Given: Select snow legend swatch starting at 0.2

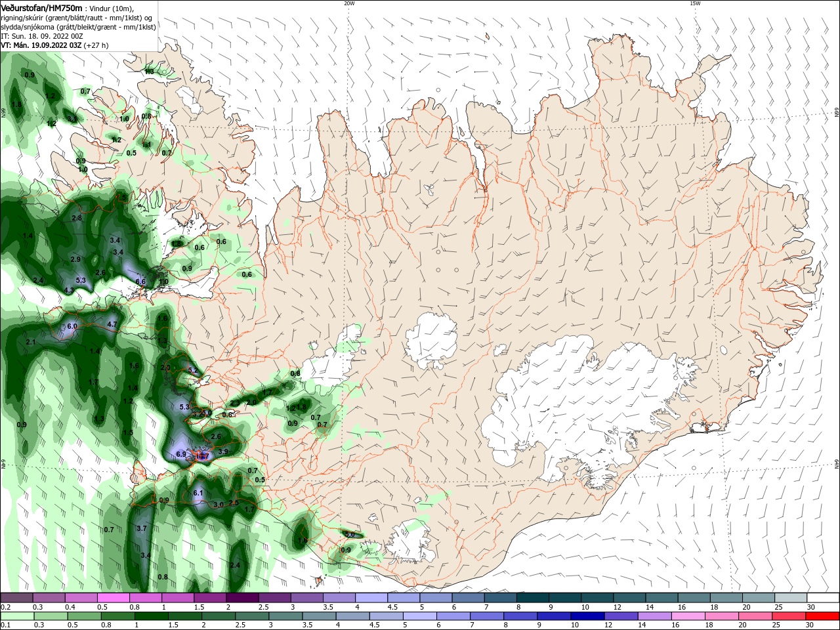Looking at the screenshot, I should pyautogui.click(x=16, y=598).
